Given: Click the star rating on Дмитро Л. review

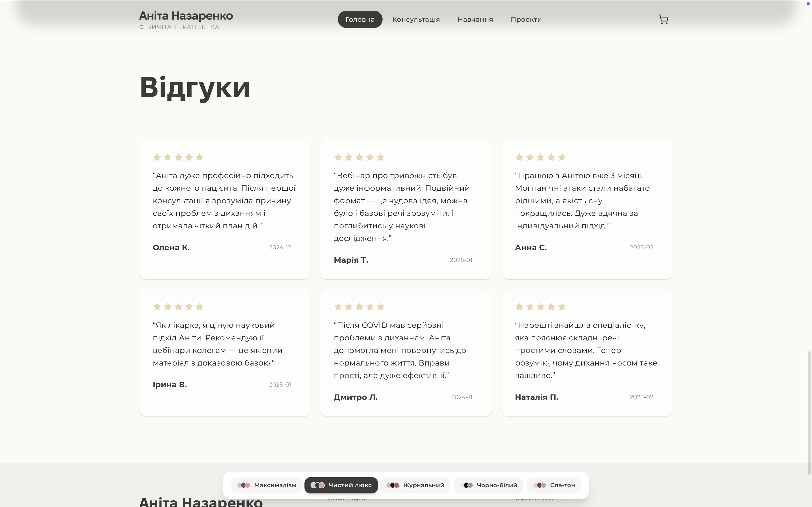Looking at the screenshot, I should coord(359,307).
